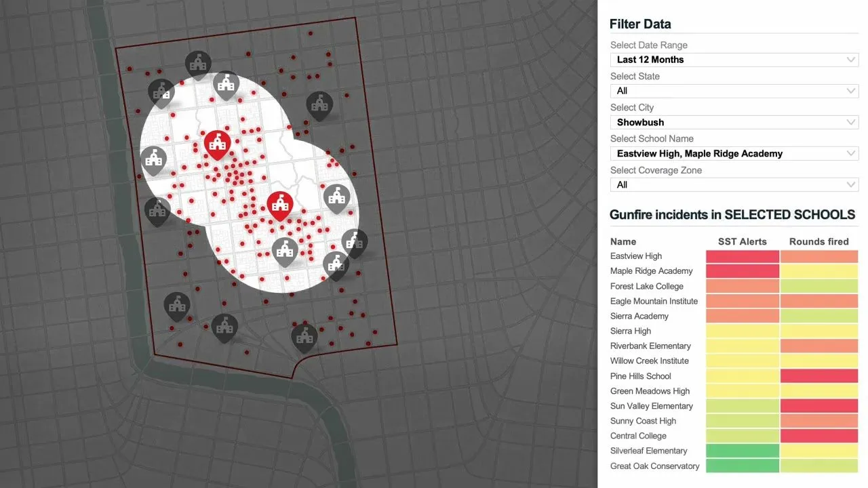Open the Select City dropdown showing Showbush
The image size is (868, 488).
point(734,122)
